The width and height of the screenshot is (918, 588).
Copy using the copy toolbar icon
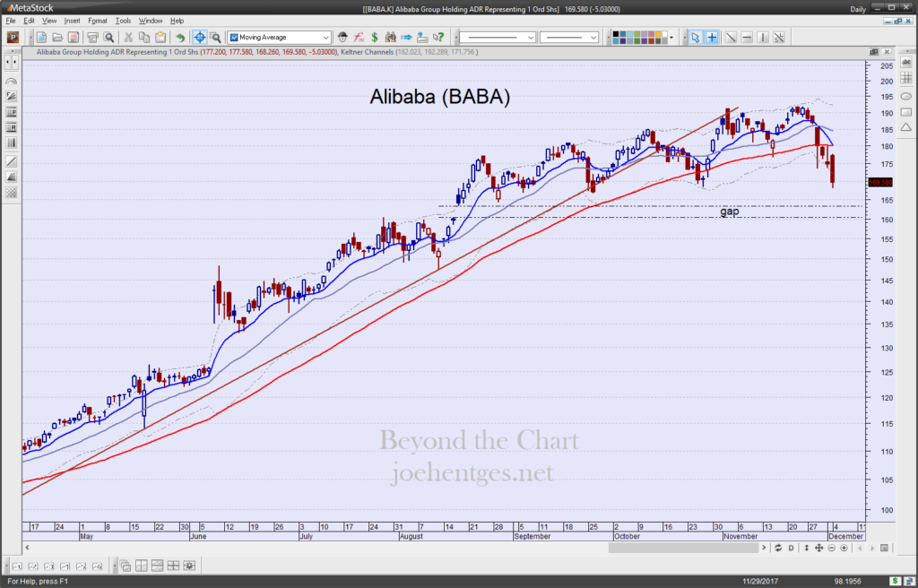[x=144, y=38]
